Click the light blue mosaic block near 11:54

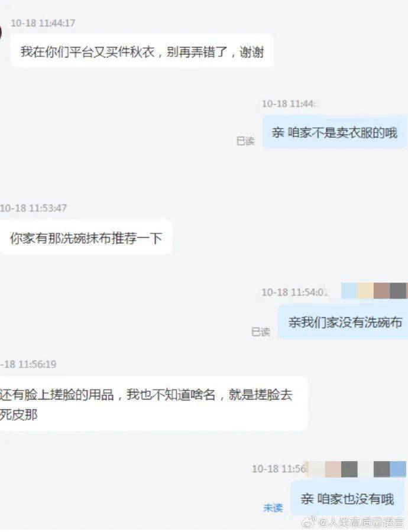point(349,291)
